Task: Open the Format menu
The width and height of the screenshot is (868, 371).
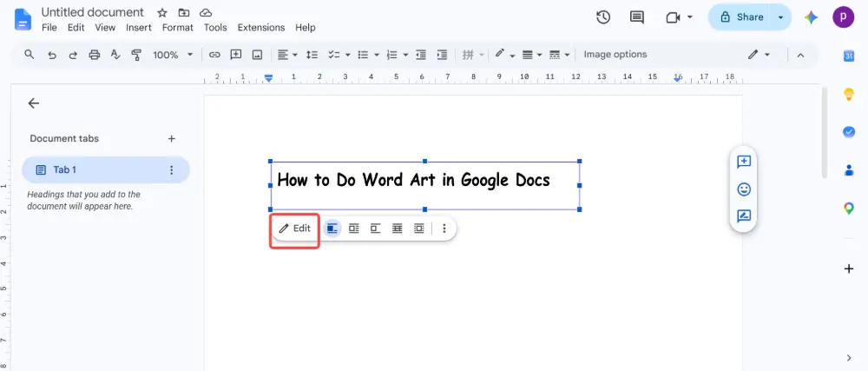Action: 178,28
